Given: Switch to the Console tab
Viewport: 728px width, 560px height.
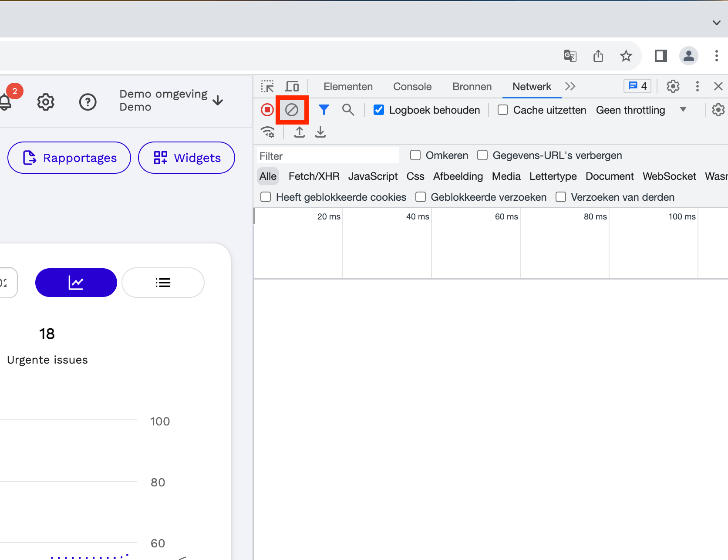Looking at the screenshot, I should click(412, 86).
